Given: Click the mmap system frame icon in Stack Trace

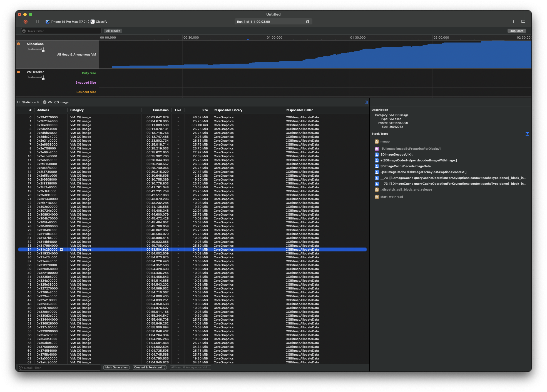Looking at the screenshot, I should 377,141.
